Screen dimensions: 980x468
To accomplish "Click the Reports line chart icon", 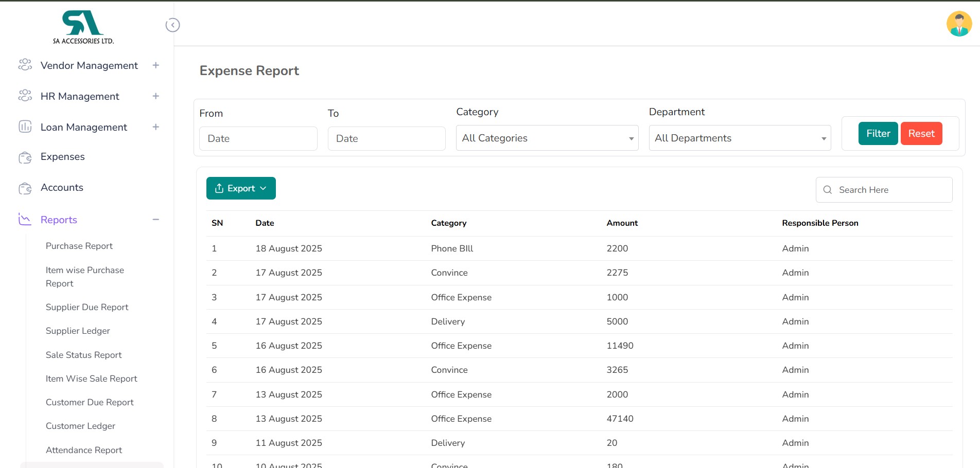I will [x=25, y=220].
